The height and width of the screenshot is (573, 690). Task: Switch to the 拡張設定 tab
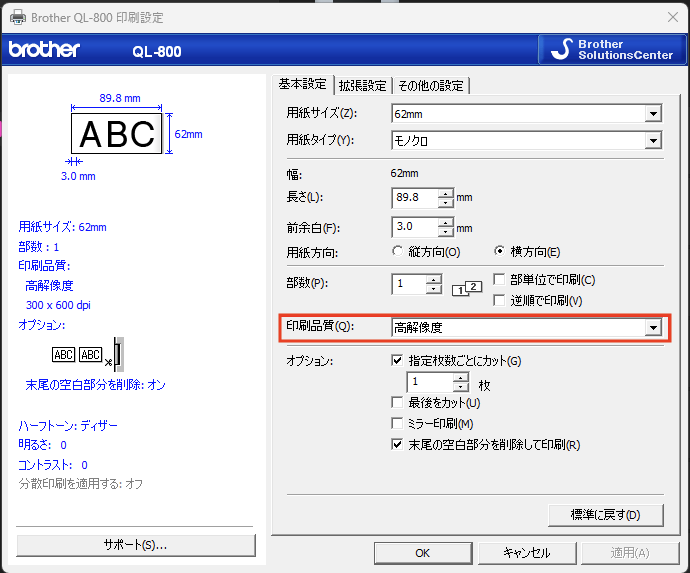click(x=362, y=85)
